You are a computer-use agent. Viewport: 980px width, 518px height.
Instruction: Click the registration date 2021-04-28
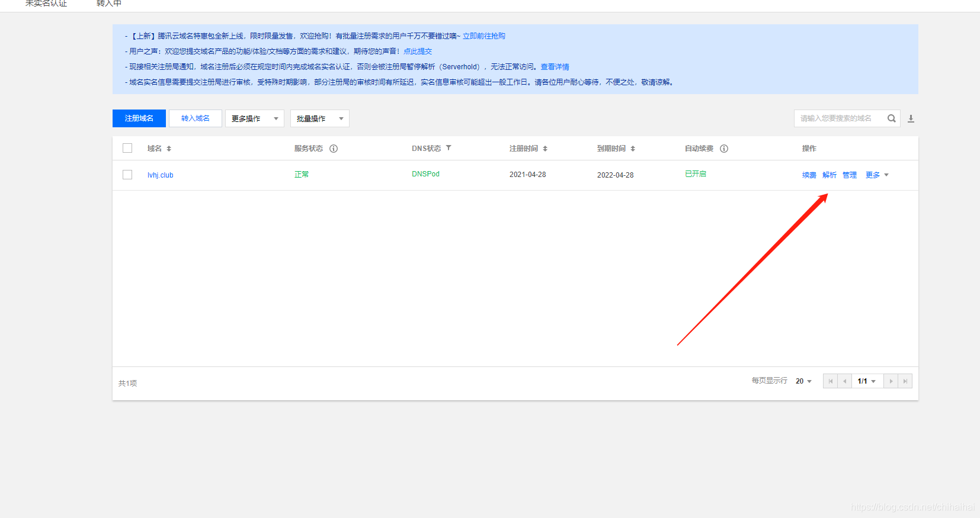coord(527,175)
